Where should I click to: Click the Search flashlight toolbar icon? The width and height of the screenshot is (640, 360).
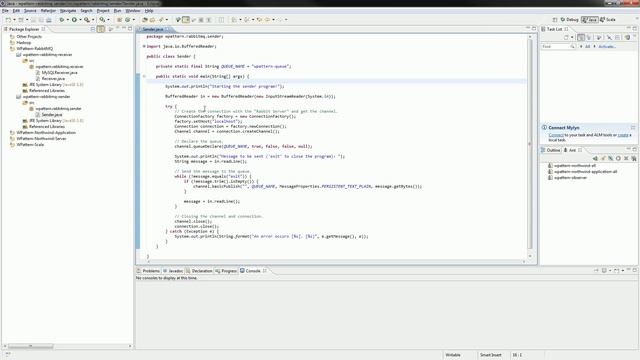(161, 20)
